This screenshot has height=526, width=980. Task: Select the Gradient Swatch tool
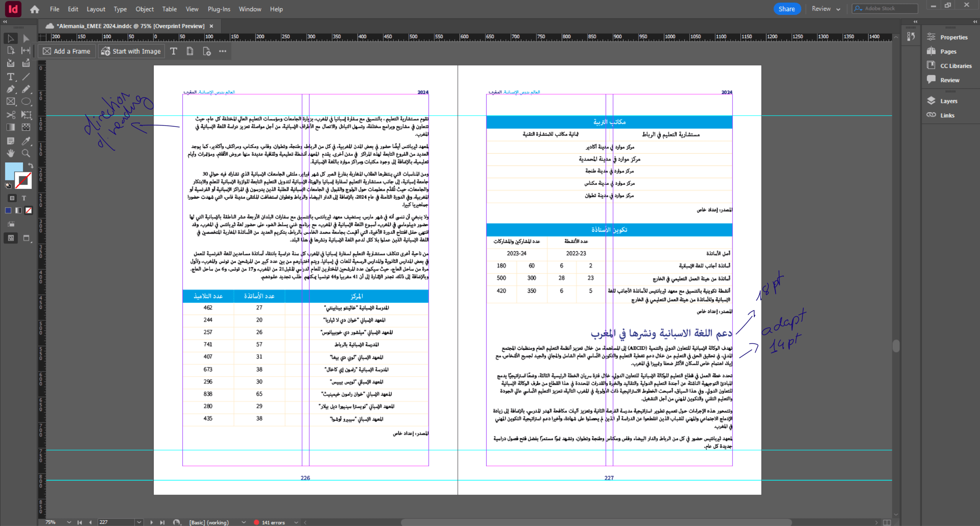pyautogui.click(x=11, y=127)
